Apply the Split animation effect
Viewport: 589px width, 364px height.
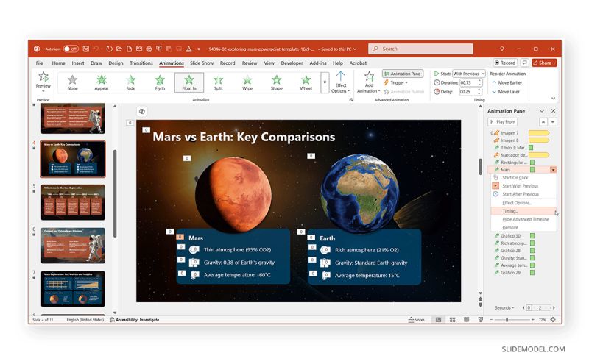pyautogui.click(x=218, y=82)
